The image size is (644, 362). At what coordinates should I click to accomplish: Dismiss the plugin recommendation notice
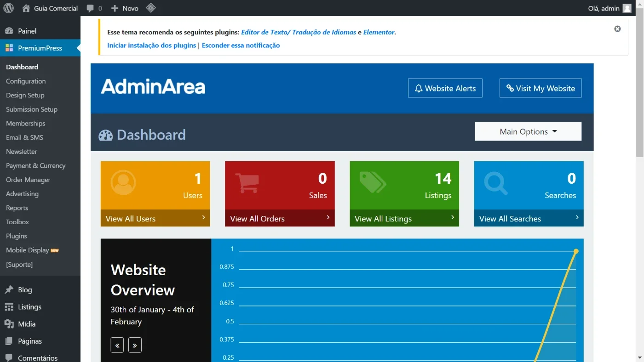pyautogui.click(x=617, y=28)
